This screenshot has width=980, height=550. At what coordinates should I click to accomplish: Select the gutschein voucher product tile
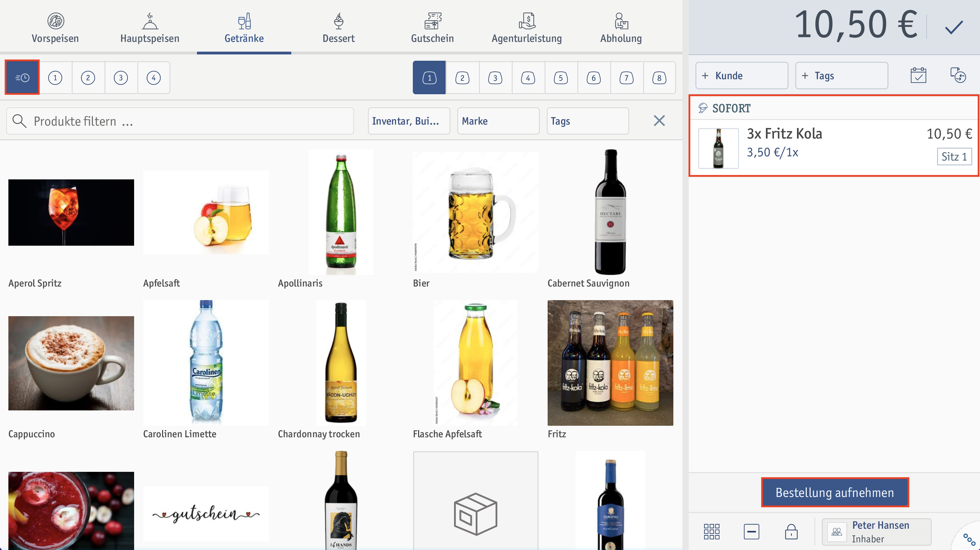(206, 514)
